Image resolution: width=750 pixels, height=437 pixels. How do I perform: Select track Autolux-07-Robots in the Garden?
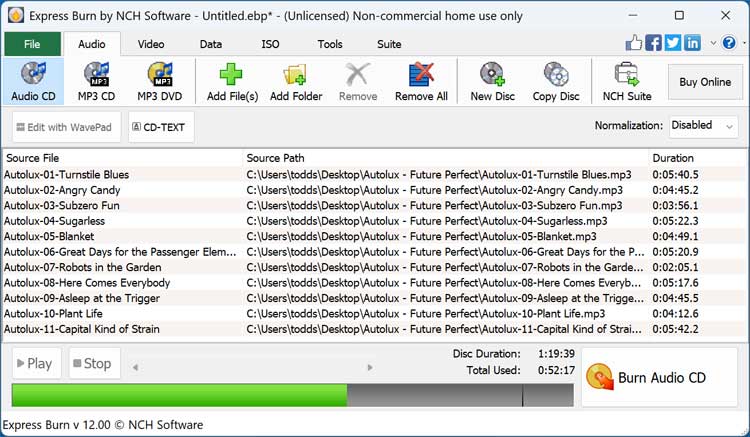point(83,267)
